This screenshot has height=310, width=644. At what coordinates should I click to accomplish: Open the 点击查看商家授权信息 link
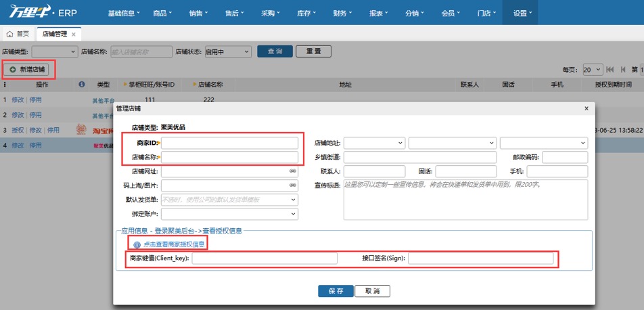click(174, 244)
